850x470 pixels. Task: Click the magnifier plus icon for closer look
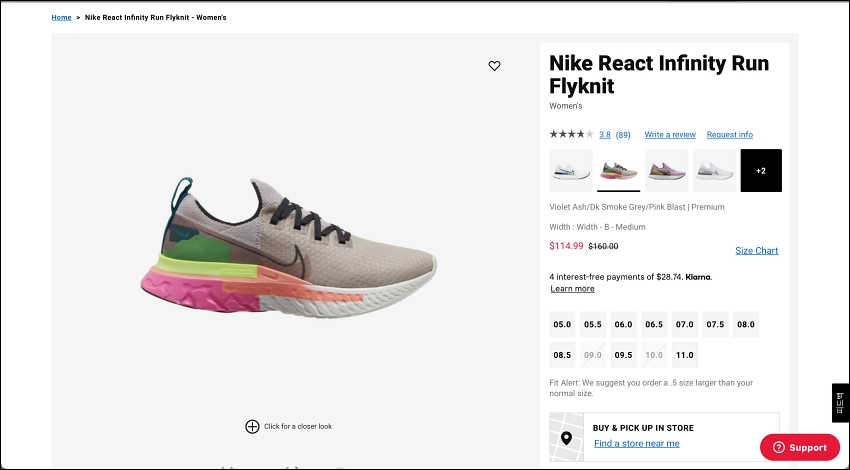pos(252,427)
